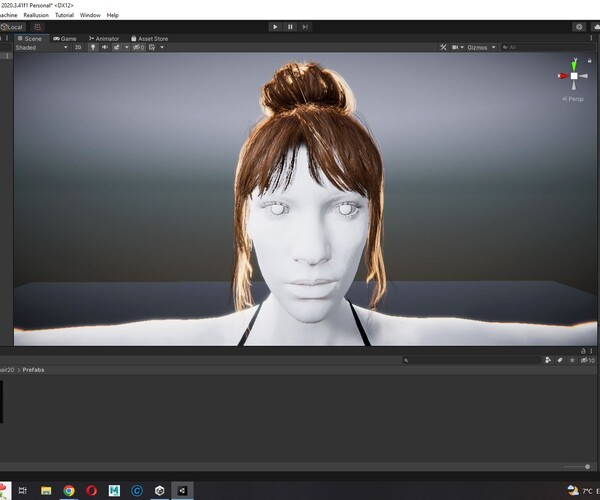The image size is (600, 500).
Task: Open the Shaded draw mode dropdown
Action: point(41,47)
